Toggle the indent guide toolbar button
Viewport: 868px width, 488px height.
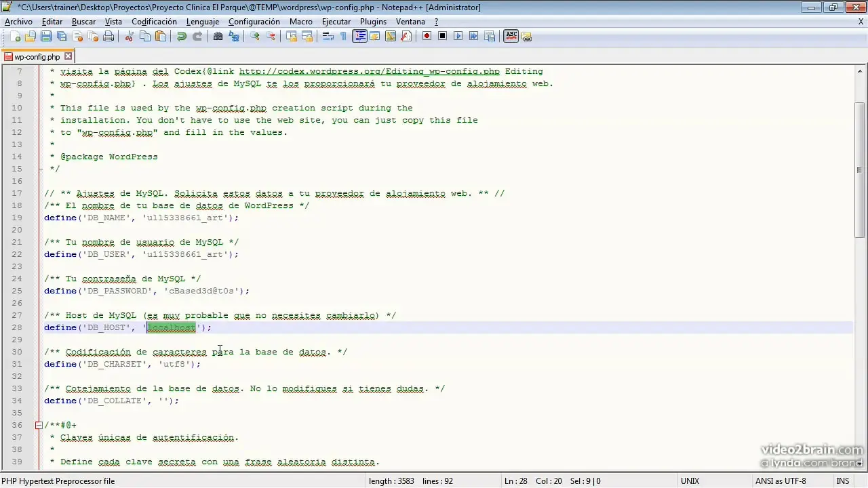tap(359, 36)
